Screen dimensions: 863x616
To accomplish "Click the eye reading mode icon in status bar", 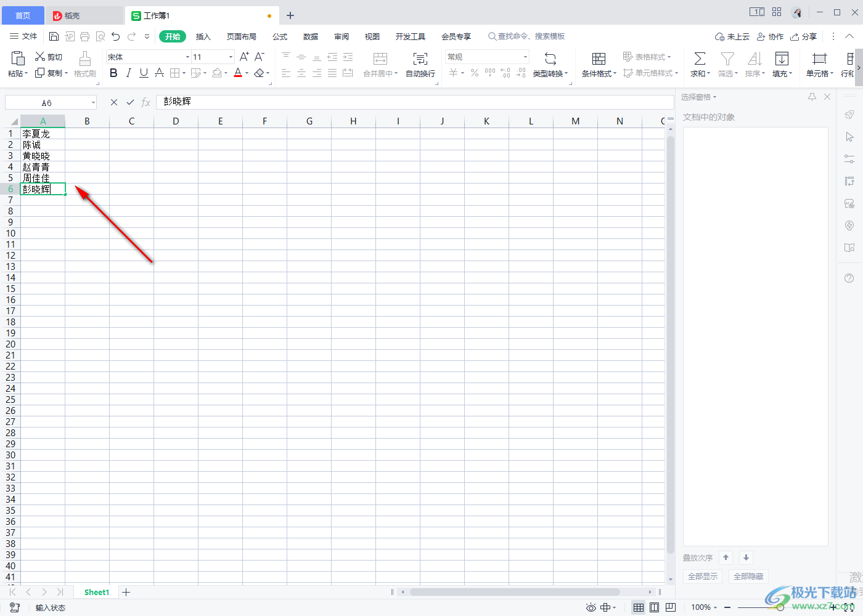I will point(591,607).
